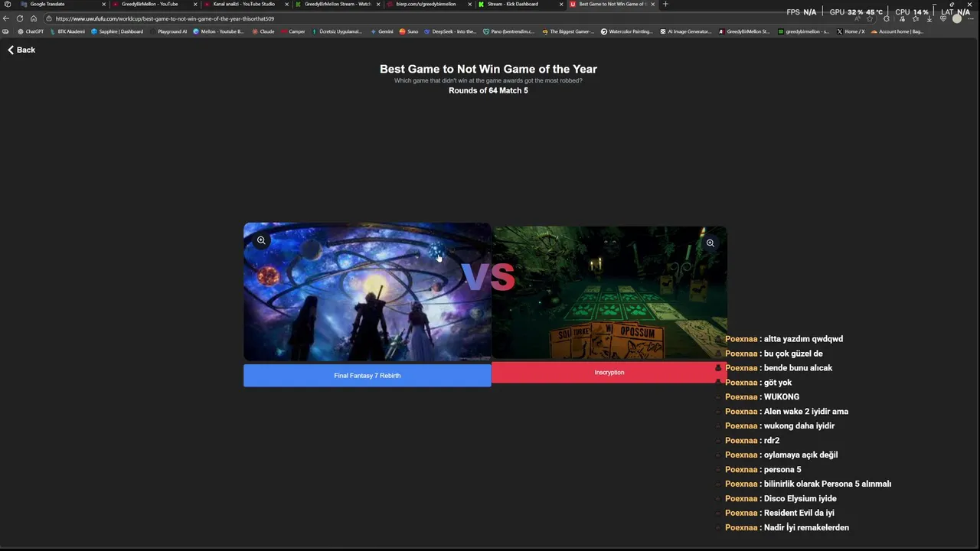Open the Gemini bookmark

pyautogui.click(x=381, y=31)
